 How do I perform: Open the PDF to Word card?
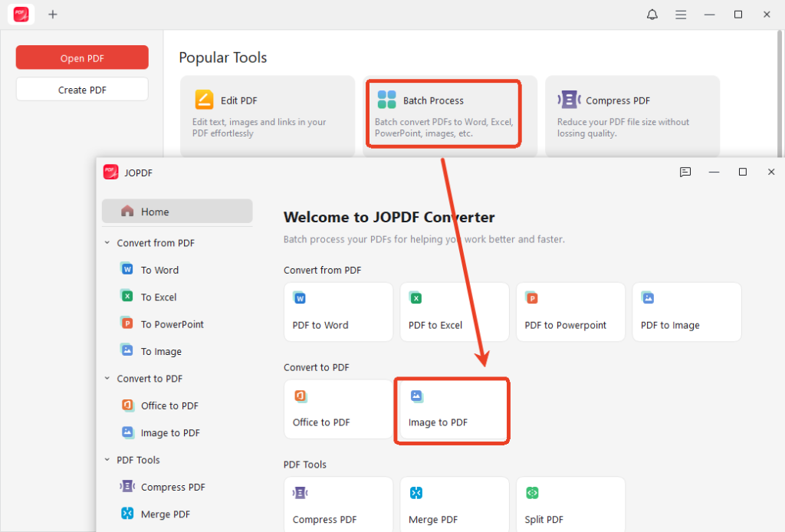click(338, 312)
